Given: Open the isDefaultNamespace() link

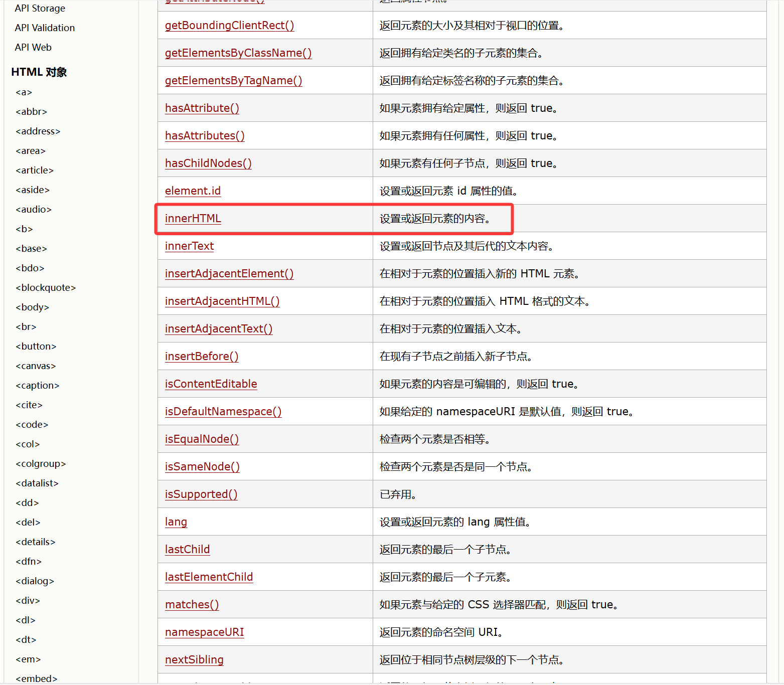Looking at the screenshot, I should coord(223,411).
